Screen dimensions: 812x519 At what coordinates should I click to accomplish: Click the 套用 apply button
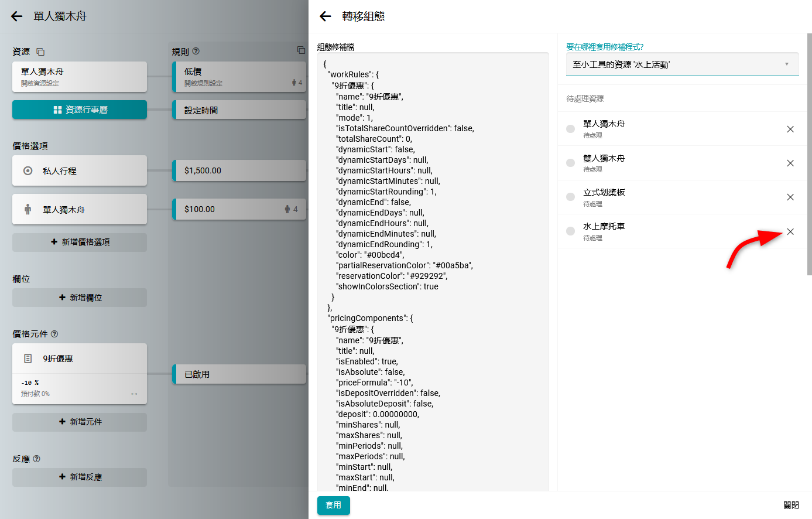click(333, 505)
